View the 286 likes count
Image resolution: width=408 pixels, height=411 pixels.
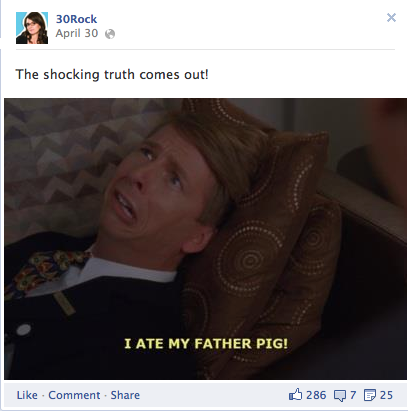(316, 395)
